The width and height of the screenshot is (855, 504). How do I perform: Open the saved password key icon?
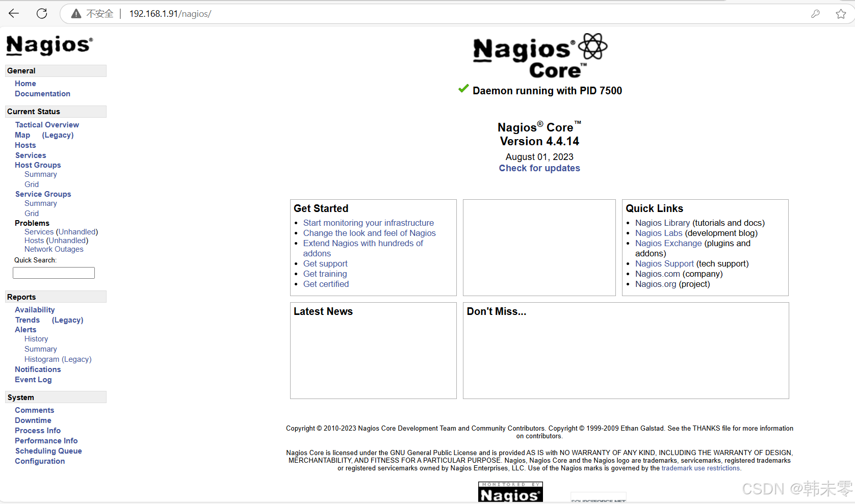click(815, 14)
